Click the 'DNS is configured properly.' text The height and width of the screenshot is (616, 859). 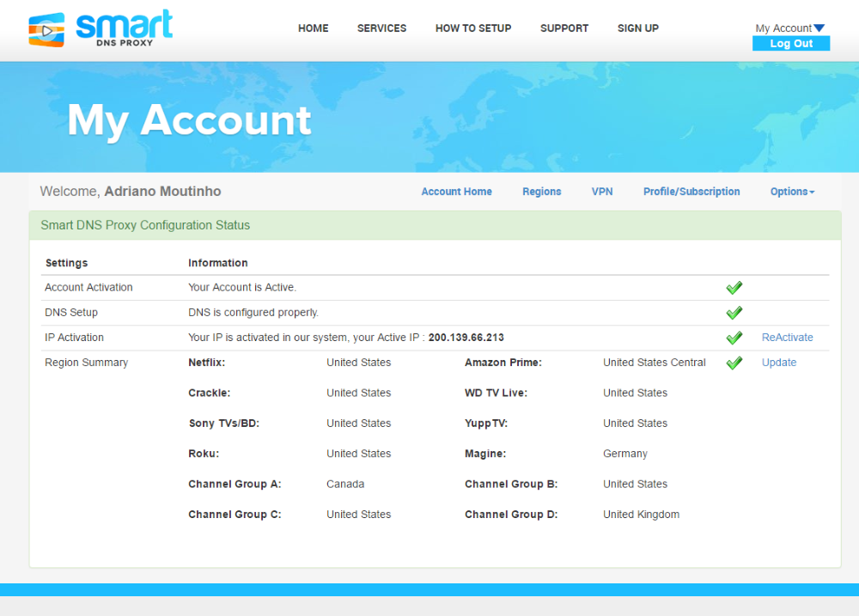pos(253,313)
